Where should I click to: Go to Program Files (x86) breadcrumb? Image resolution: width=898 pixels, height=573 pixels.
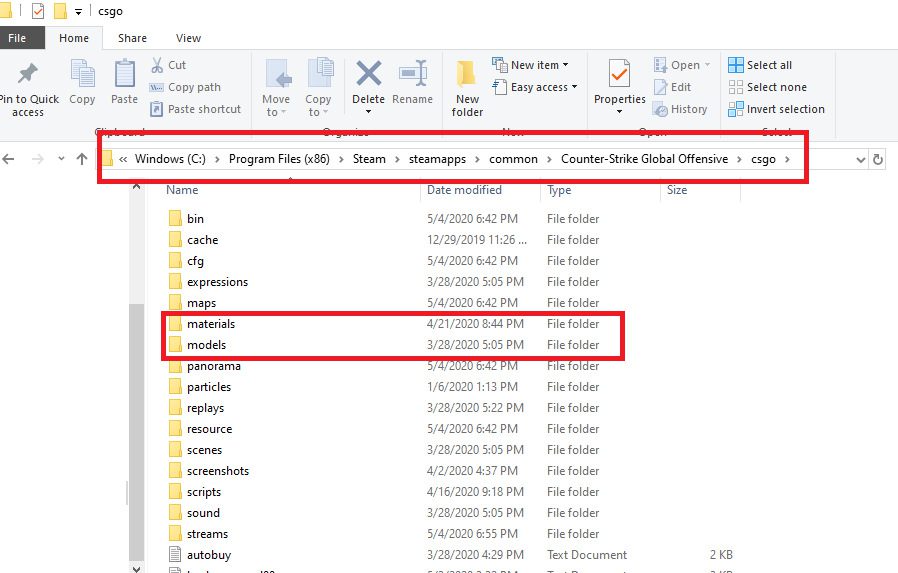coord(279,159)
